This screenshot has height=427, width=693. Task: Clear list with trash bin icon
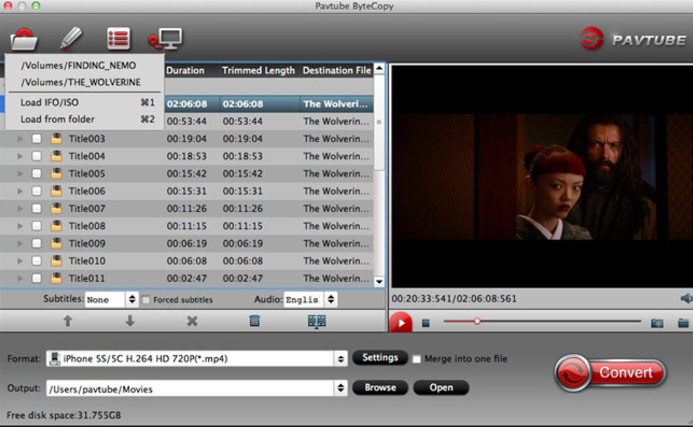255,321
